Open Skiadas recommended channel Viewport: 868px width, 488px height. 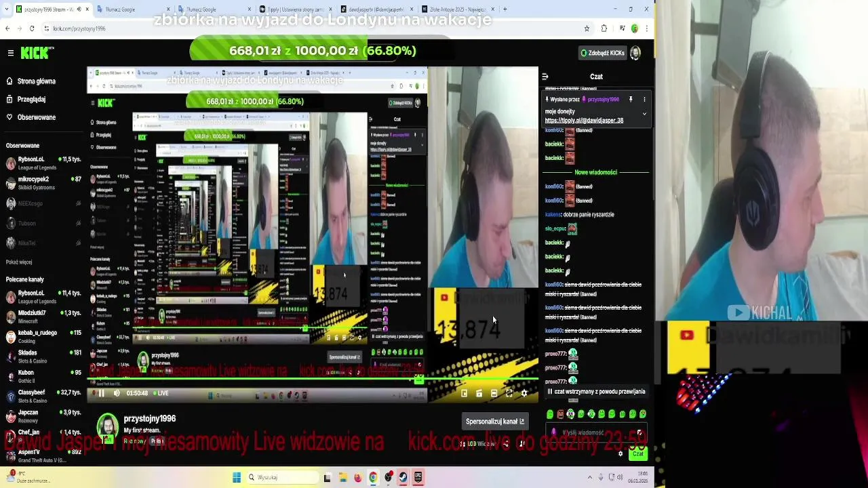click(x=43, y=357)
